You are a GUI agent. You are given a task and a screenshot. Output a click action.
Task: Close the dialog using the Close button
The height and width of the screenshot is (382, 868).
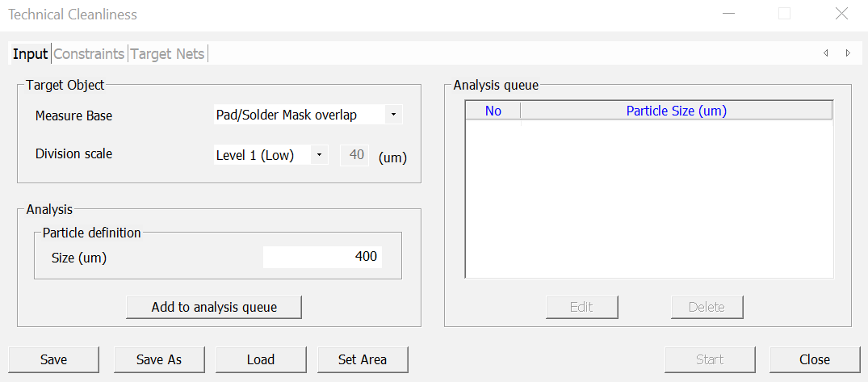click(814, 359)
